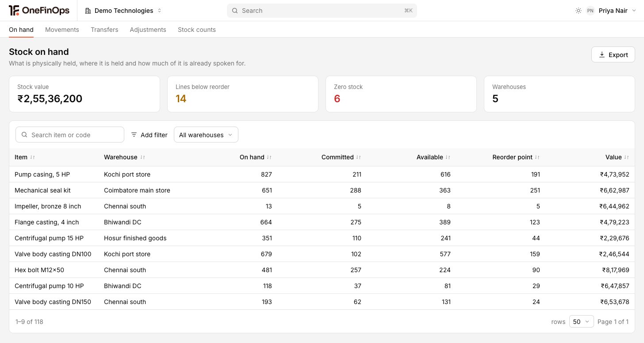Sort by the Warehouse column arrows

142,157
